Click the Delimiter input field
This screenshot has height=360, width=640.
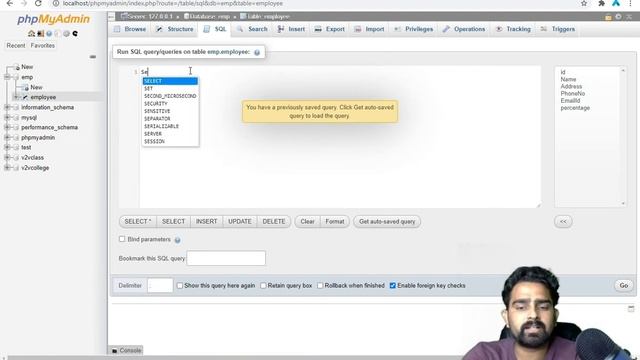click(x=160, y=286)
